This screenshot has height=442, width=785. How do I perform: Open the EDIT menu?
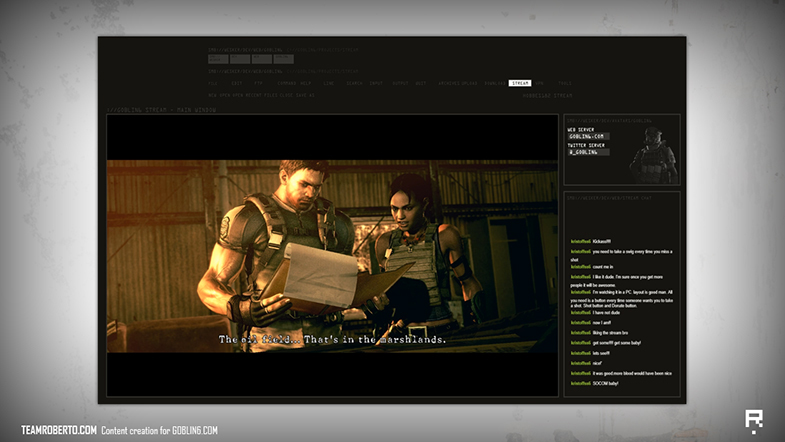(237, 83)
